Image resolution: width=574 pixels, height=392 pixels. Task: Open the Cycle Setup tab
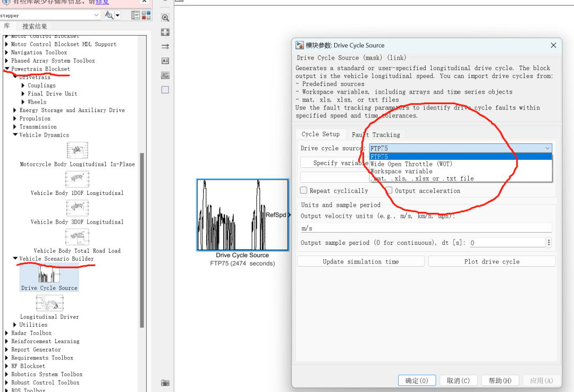click(320, 134)
